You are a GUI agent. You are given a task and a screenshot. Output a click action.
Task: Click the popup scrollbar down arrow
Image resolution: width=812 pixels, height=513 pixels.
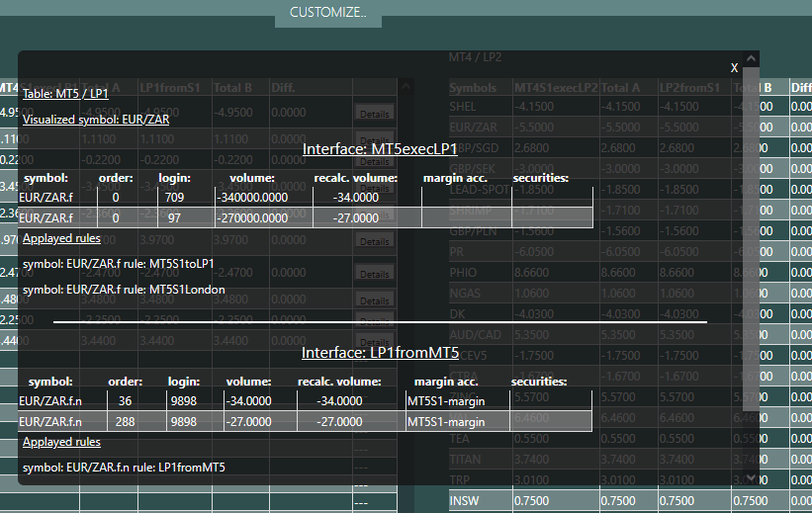751,477
